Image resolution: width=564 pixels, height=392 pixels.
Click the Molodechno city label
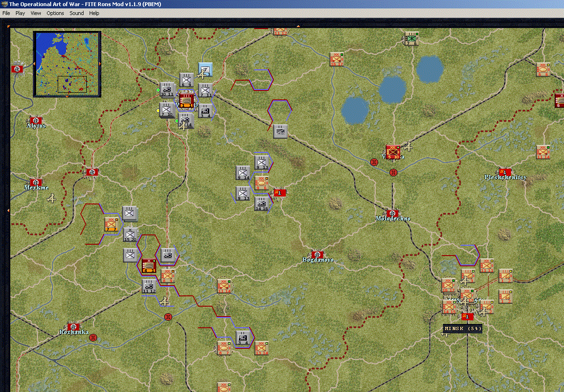pos(393,219)
